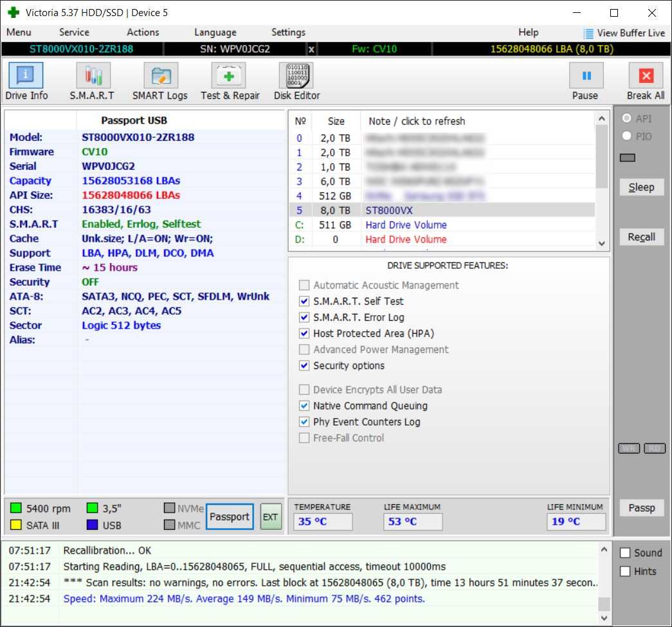The image size is (672, 627).
Task: Click the Speed: Maximum 224 MB/s log line
Action: (244, 599)
